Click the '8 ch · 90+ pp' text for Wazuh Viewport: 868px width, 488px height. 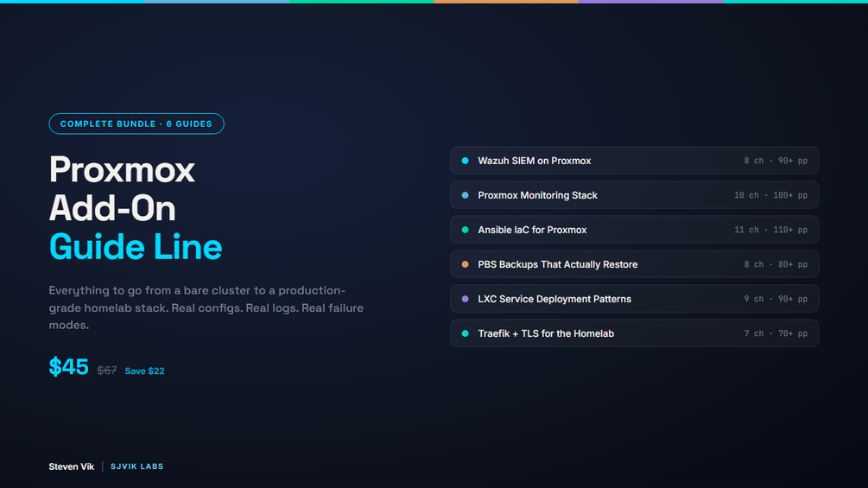click(776, 161)
